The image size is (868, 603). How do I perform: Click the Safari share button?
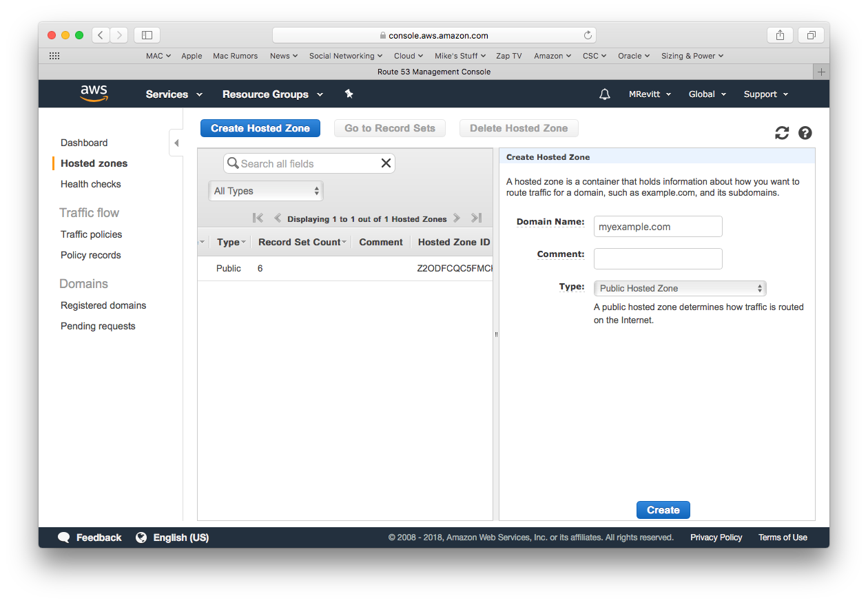(x=780, y=35)
